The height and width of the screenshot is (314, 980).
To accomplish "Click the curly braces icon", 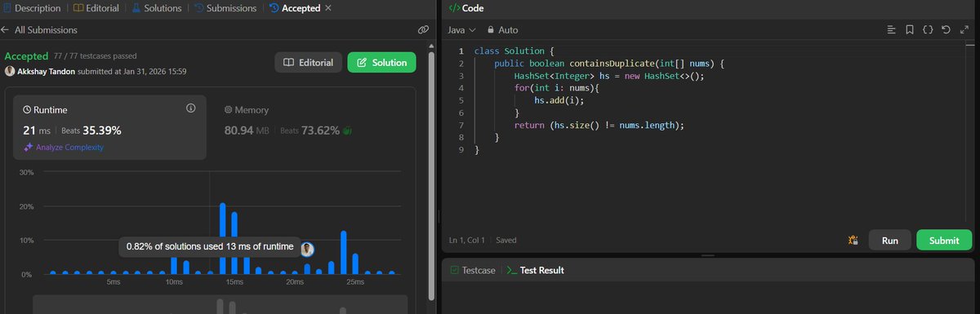I will [928, 29].
